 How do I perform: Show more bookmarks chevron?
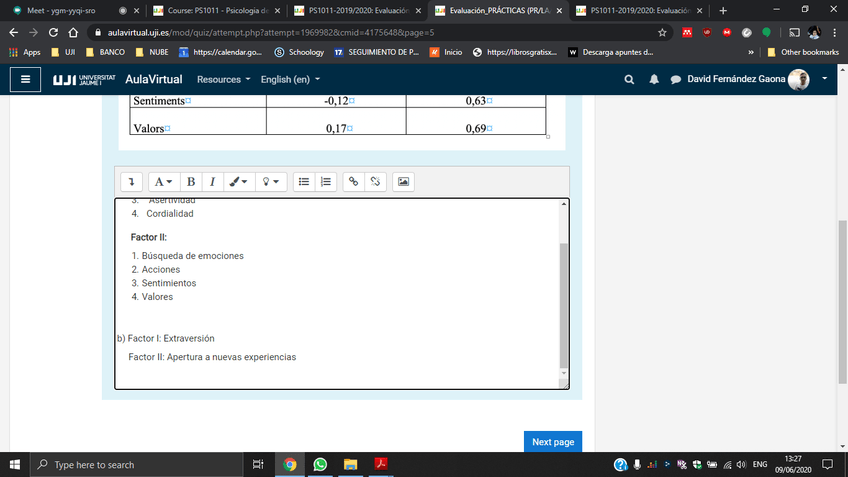point(751,52)
